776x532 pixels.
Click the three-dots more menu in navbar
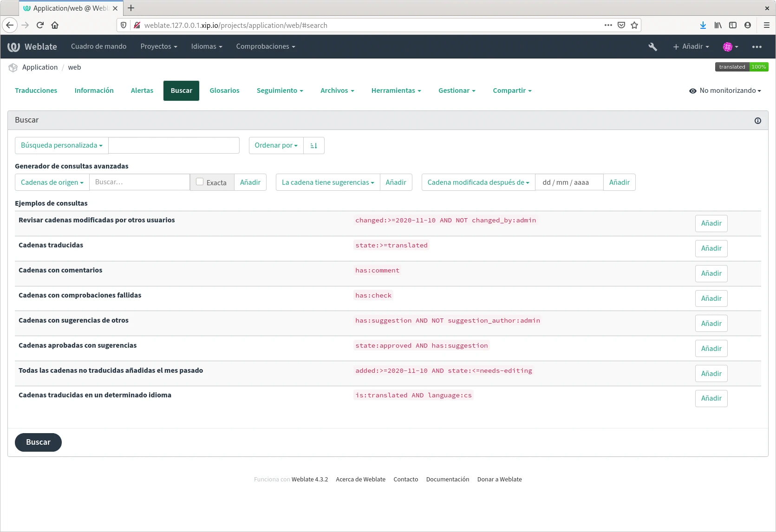coord(756,47)
